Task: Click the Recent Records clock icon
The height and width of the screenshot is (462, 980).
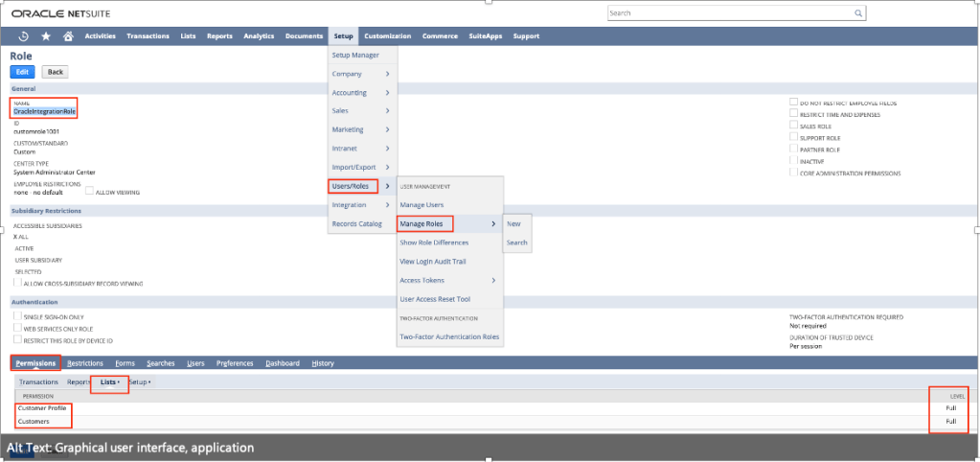Action: click(23, 36)
